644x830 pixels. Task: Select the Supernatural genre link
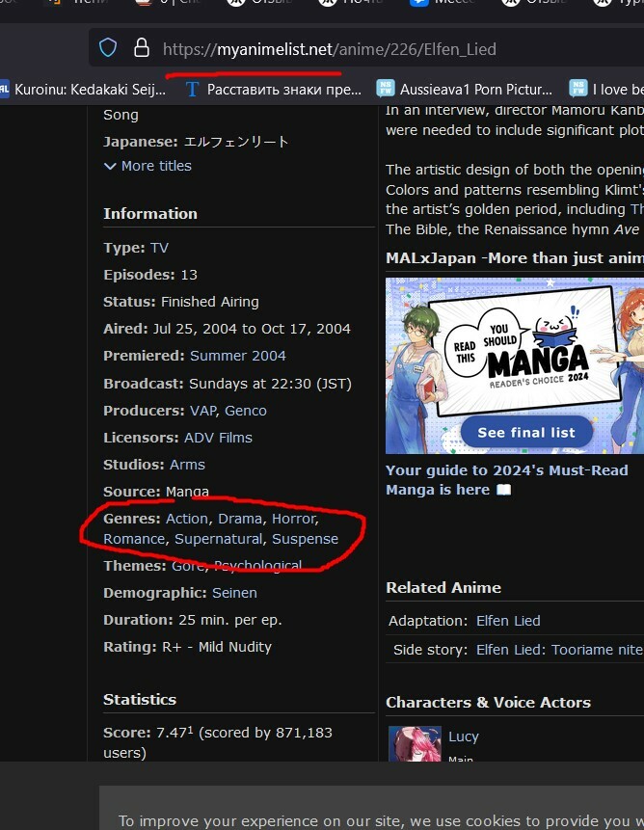coord(218,539)
